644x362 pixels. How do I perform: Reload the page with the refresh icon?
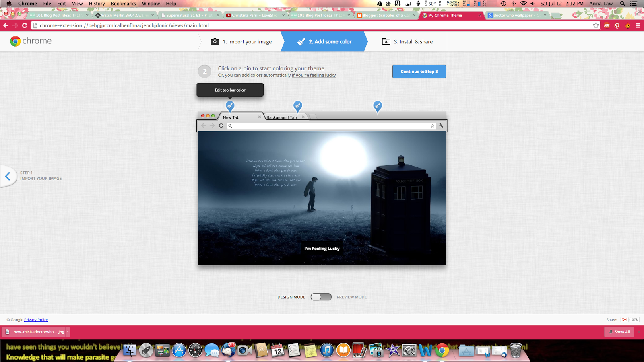pos(25,25)
